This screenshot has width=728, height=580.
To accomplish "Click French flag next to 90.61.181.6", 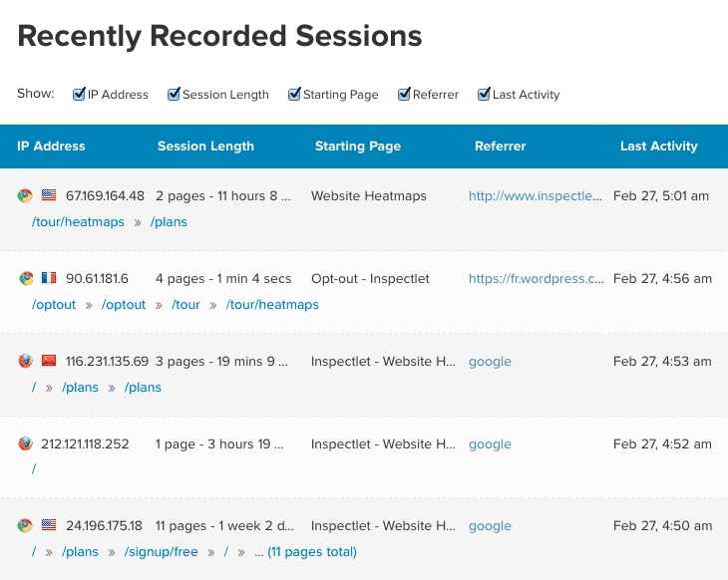I will click(49, 279).
